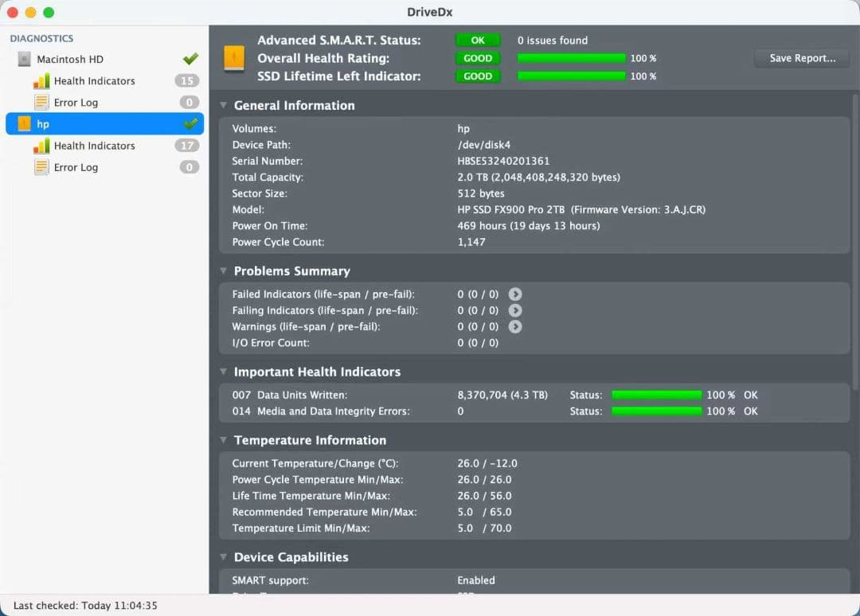Collapse the Temperature Information section
Viewport: 860px width, 616px height.
point(222,440)
